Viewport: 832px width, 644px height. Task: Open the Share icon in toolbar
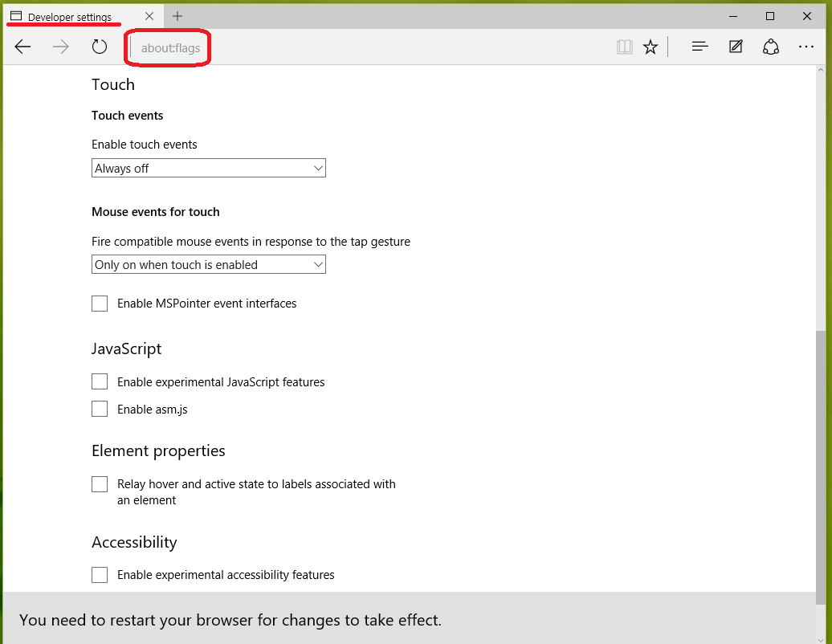point(770,47)
